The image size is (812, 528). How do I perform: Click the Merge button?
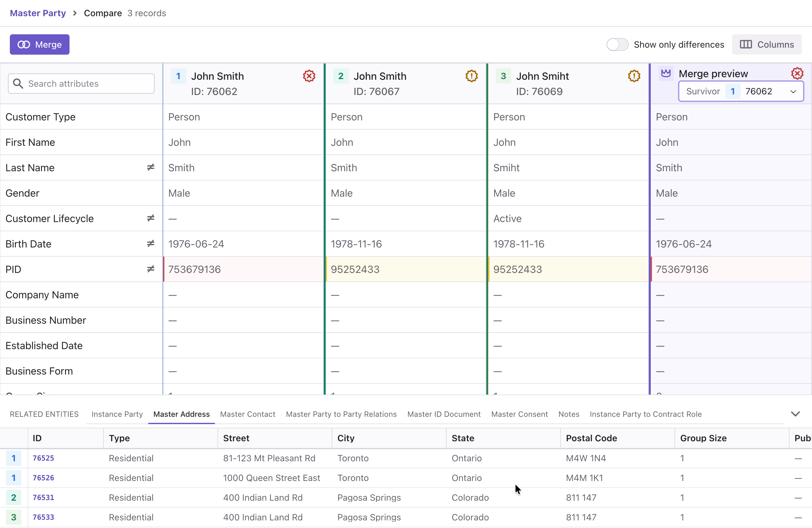click(40, 44)
